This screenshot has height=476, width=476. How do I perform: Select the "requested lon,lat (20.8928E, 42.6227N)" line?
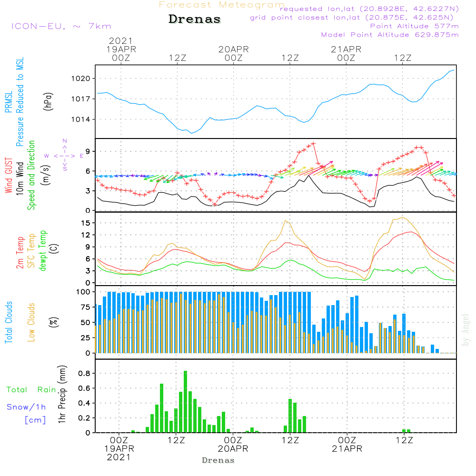pos(369,9)
